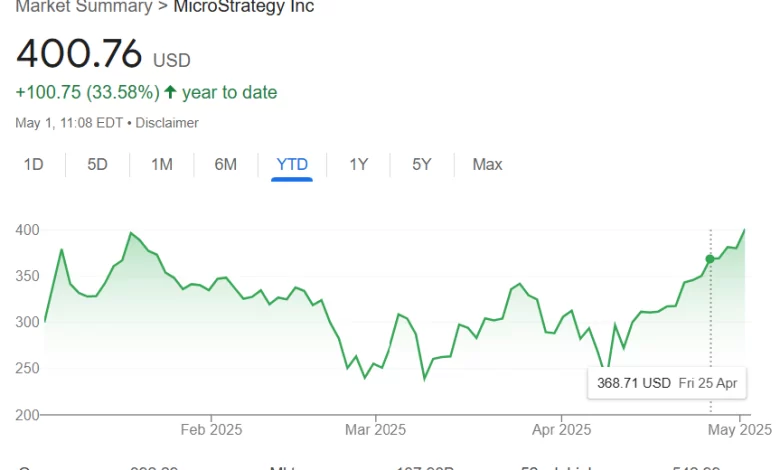This screenshot has height=470, width=780.
Task: Open the 1M chart range
Action: [x=162, y=164]
